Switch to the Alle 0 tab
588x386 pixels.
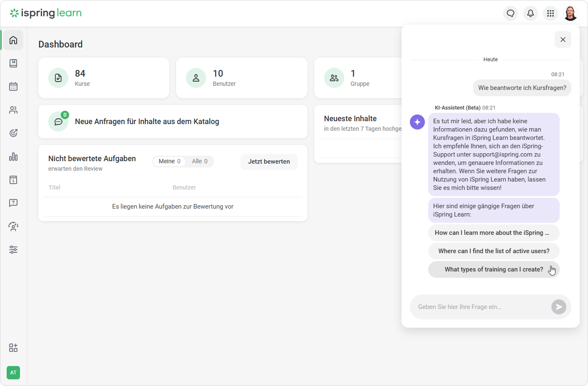coord(200,161)
